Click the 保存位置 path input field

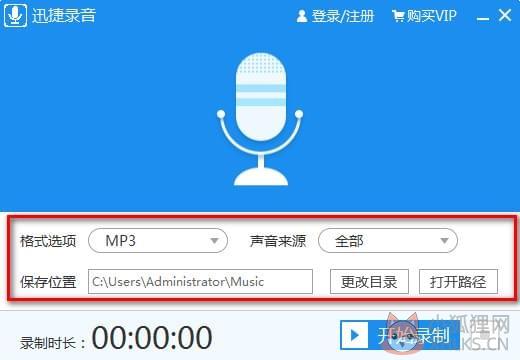[x=200, y=282]
